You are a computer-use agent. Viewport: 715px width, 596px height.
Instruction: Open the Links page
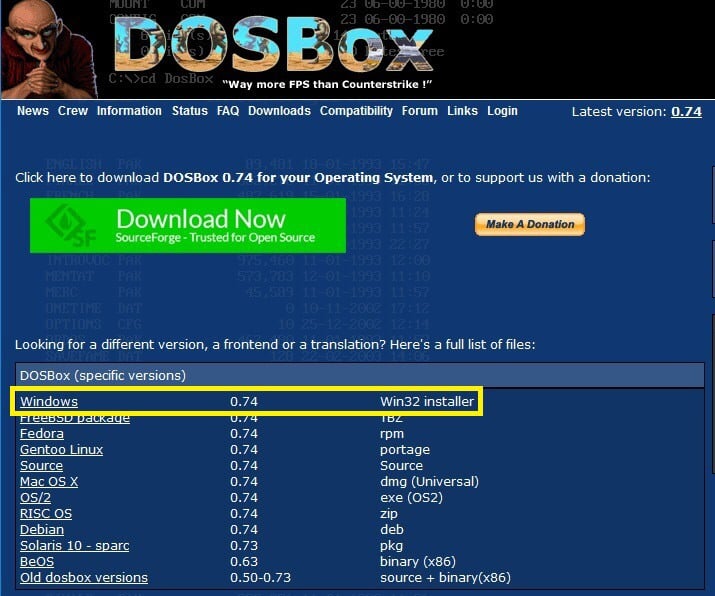(x=462, y=111)
